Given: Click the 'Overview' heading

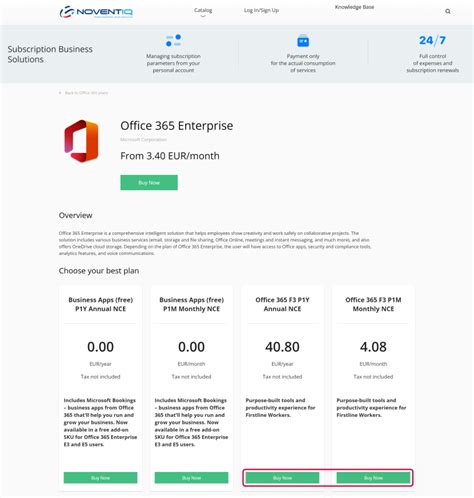Looking at the screenshot, I should point(76,215).
